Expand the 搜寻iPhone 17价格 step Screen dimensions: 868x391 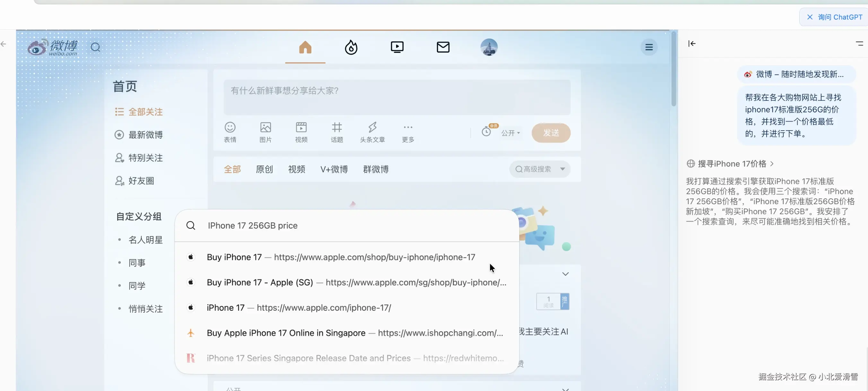click(x=732, y=164)
